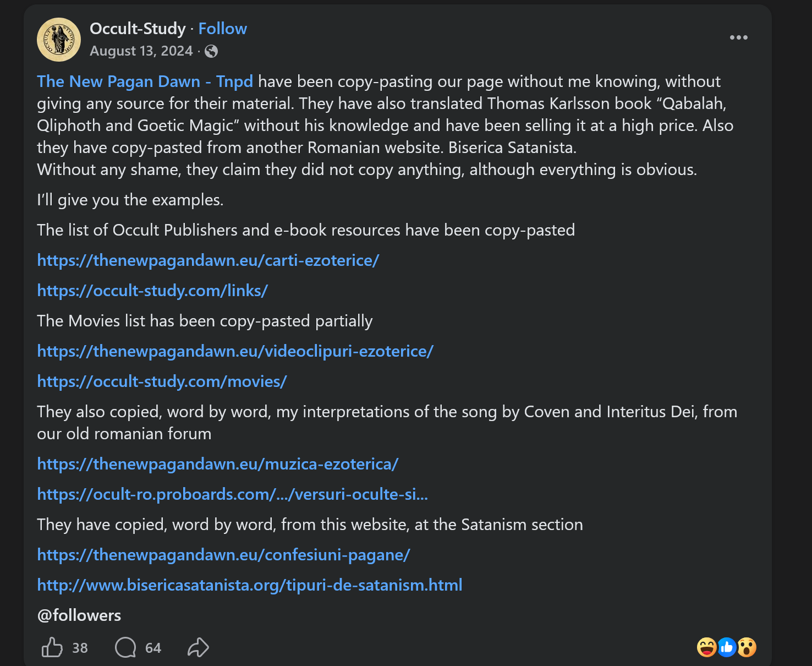Image resolution: width=812 pixels, height=666 pixels.
Task: Open thenewpagandawn.eu videoclipuri-ezoterice link
Action: point(235,351)
